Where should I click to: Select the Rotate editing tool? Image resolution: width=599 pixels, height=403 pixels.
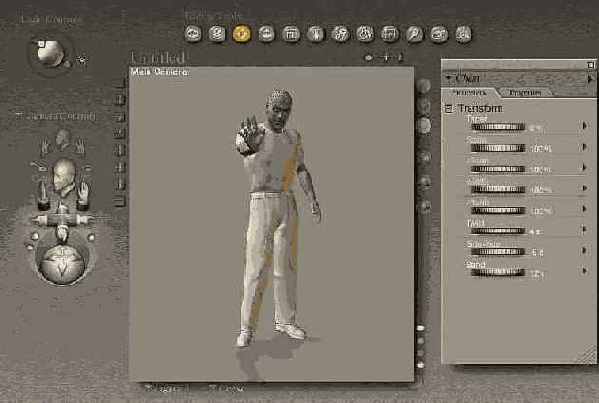pyautogui.click(x=193, y=34)
